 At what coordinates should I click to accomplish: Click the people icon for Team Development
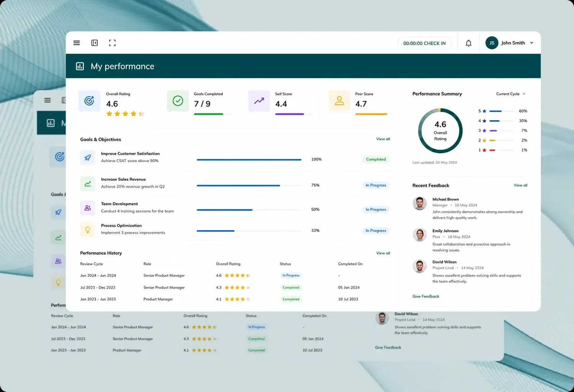88,208
